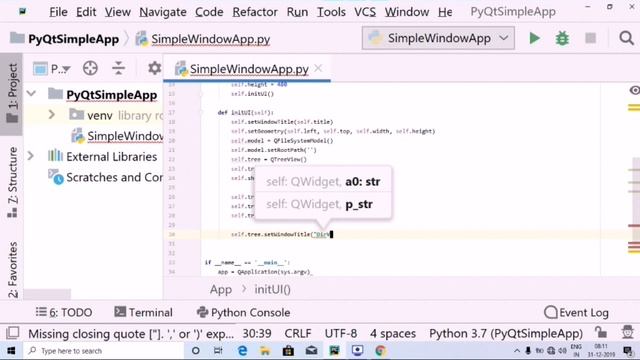
Task: Open Cortana circle on taskbar
Action: 196,351
